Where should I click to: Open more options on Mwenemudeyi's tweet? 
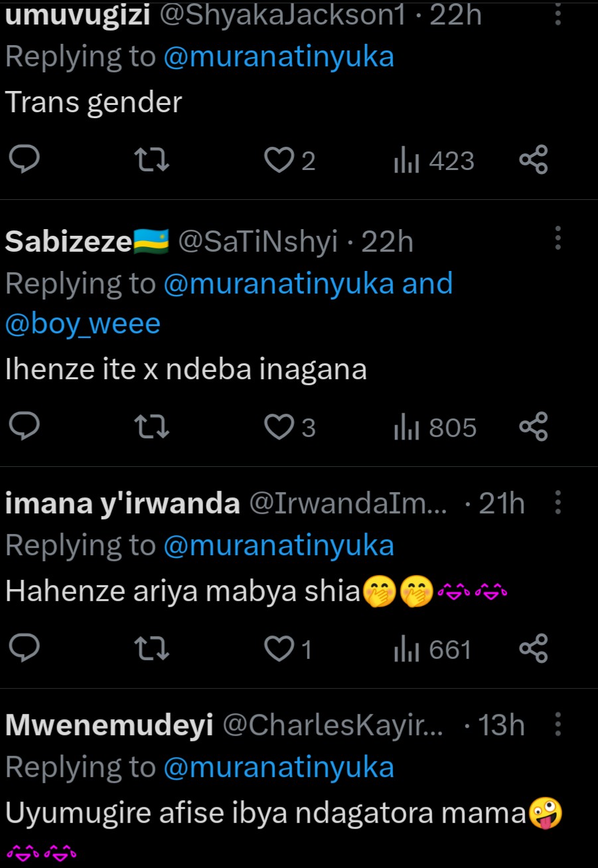point(558,725)
